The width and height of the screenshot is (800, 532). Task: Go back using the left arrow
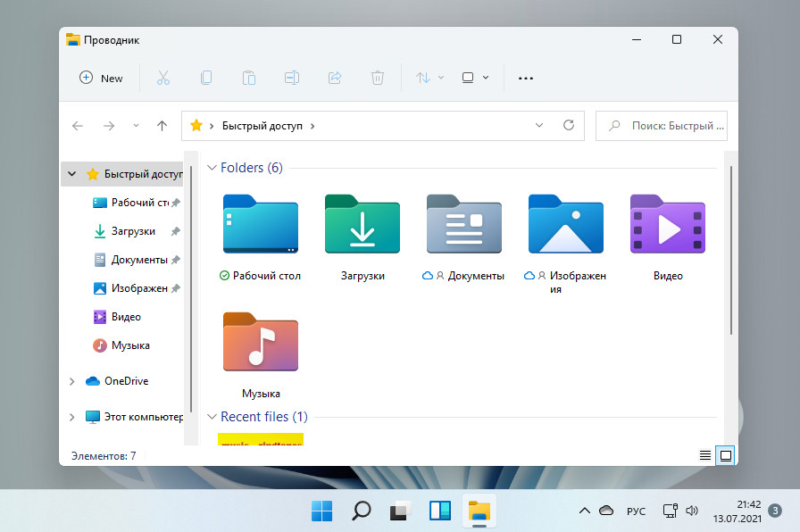pos(78,126)
